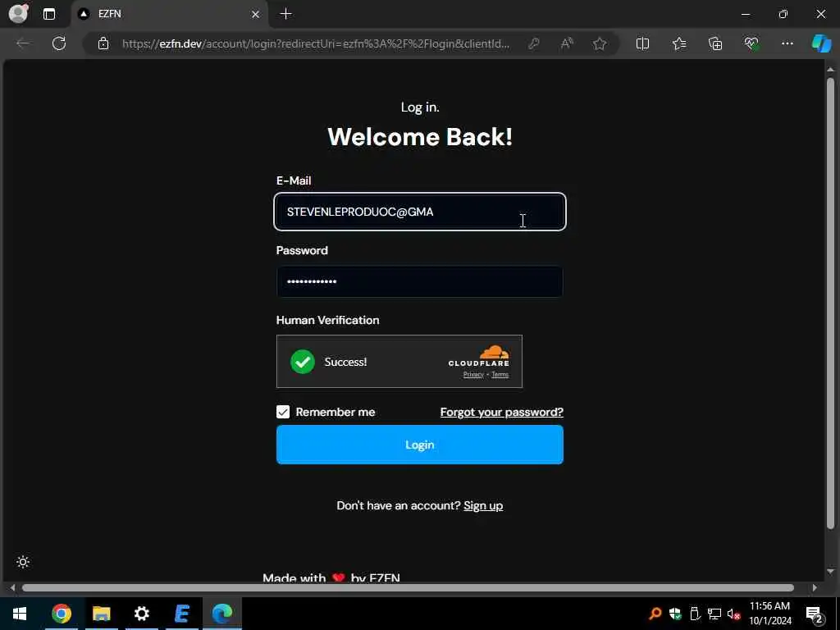Click the E-Mail input field
The height and width of the screenshot is (630, 840).
coord(419,212)
